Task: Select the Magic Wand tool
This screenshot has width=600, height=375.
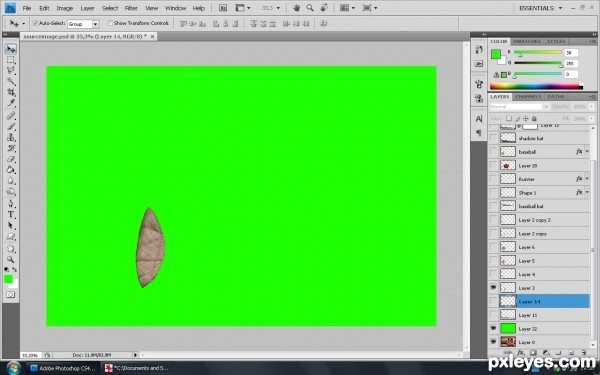Action: 11,82
